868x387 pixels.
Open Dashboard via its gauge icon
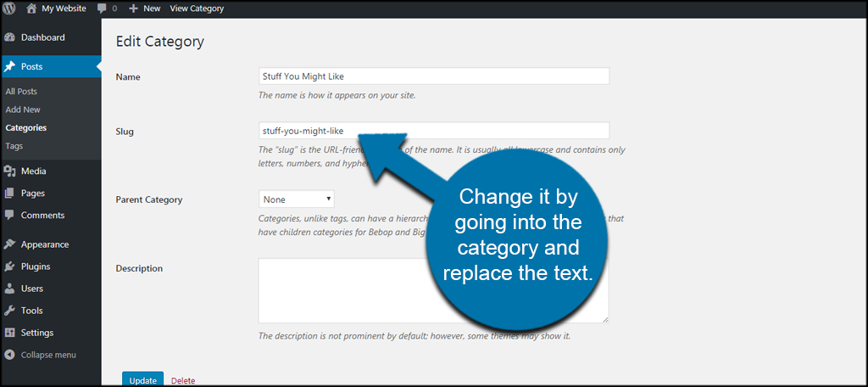click(x=9, y=37)
